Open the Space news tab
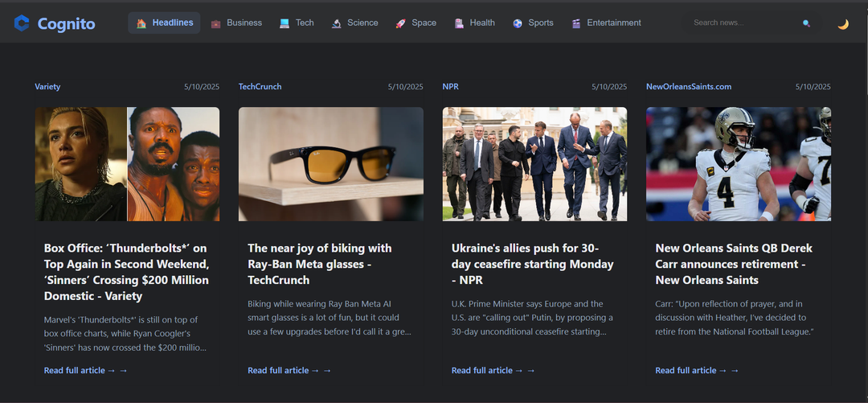Viewport: 868px width, 403px height. coord(416,23)
